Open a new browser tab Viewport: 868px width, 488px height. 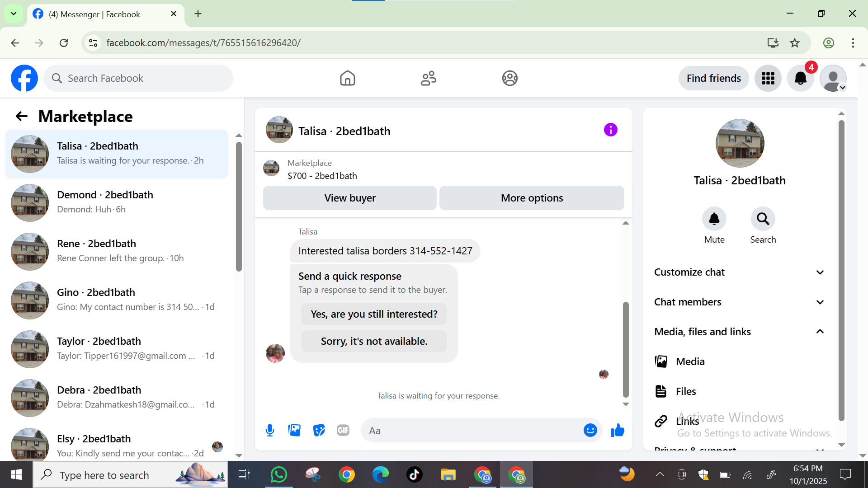(x=198, y=14)
